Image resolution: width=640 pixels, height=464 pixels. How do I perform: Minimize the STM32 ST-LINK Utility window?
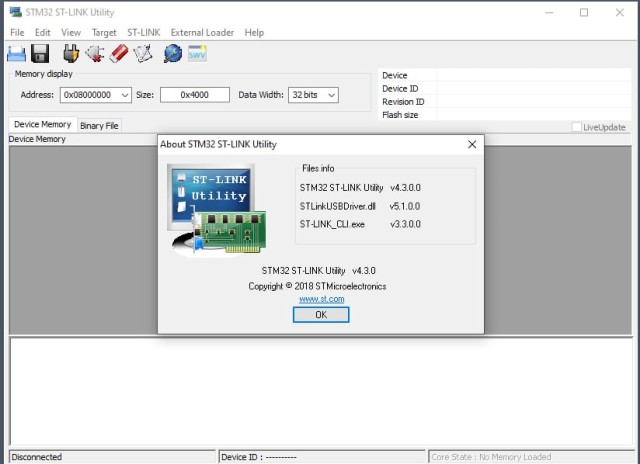pyautogui.click(x=549, y=13)
